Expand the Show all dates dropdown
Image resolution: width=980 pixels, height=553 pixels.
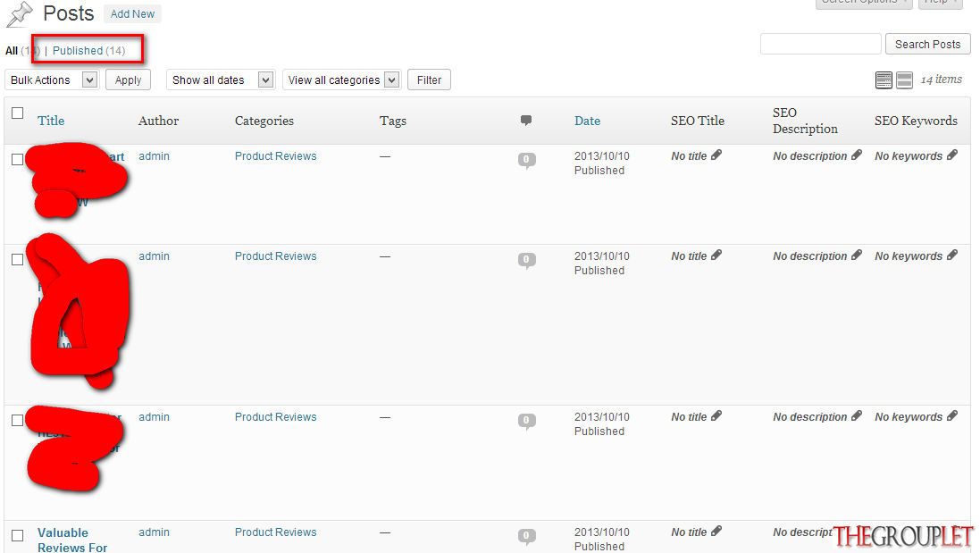(220, 80)
